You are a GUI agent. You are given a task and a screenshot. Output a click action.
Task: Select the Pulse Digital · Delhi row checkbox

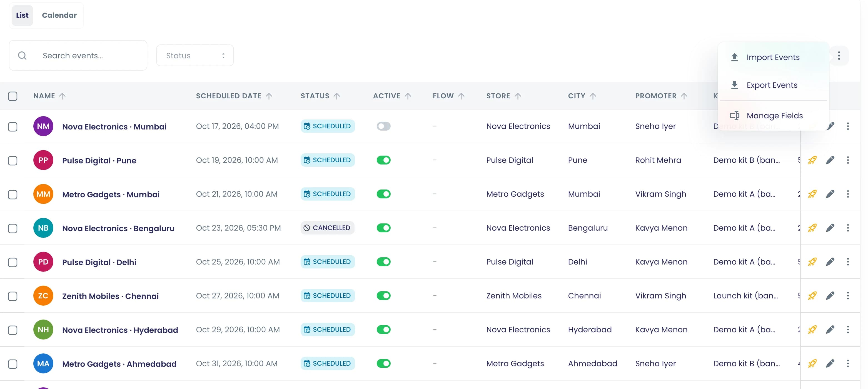click(x=13, y=262)
